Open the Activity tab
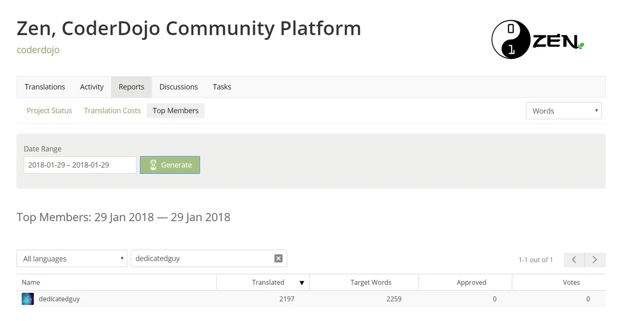Screen dimensions: 644x321 click(92, 87)
